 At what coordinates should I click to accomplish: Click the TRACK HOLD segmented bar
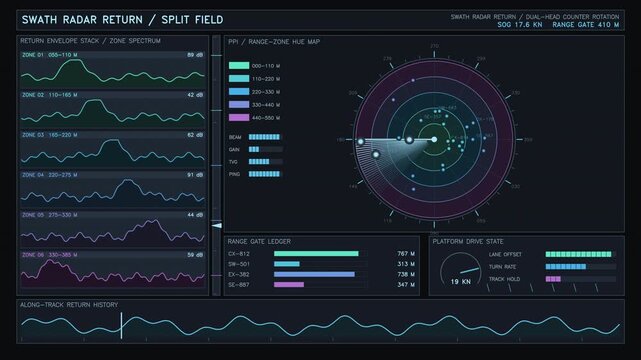click(x=580, y=279)
